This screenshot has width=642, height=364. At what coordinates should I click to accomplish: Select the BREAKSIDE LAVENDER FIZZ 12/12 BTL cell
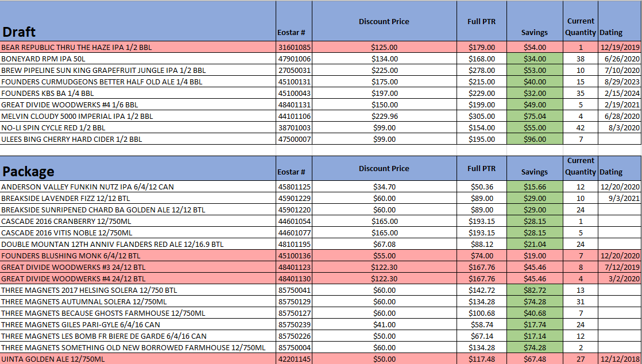tap(138, 198)
